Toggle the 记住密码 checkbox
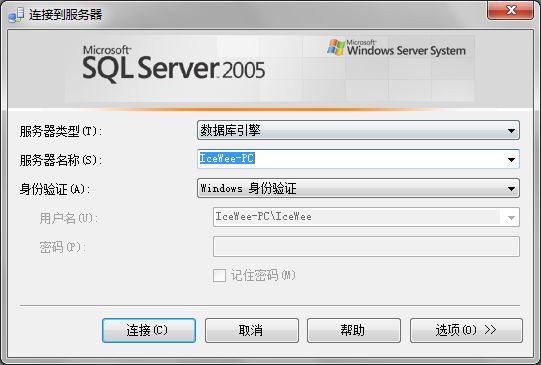The image size is (541, 365). (219, 276)
